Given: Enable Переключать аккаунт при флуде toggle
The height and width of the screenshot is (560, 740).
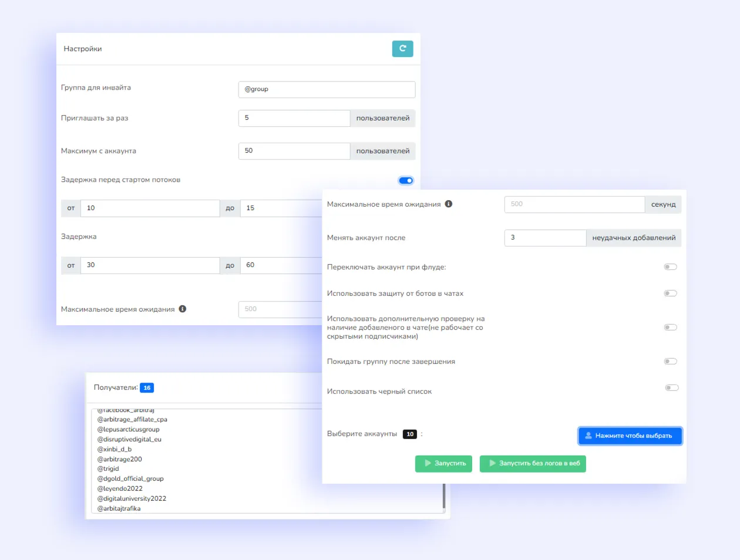Looking at the screenshot, I should point(670,267).
